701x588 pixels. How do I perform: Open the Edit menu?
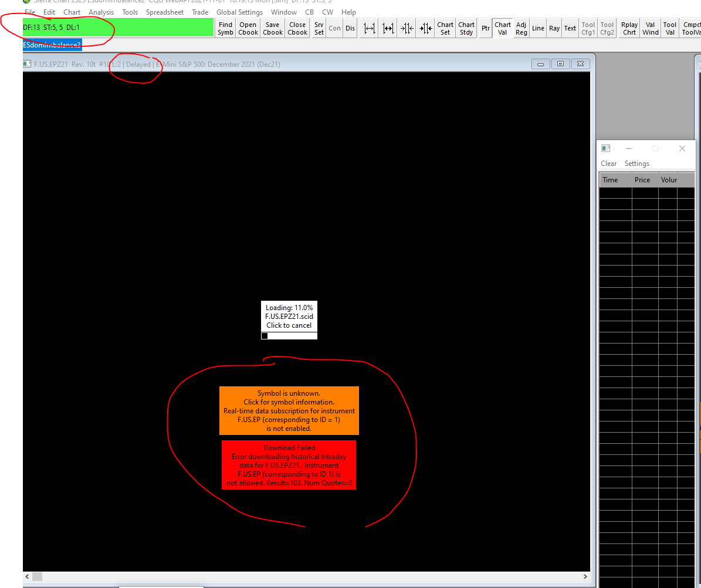(49, 12)
